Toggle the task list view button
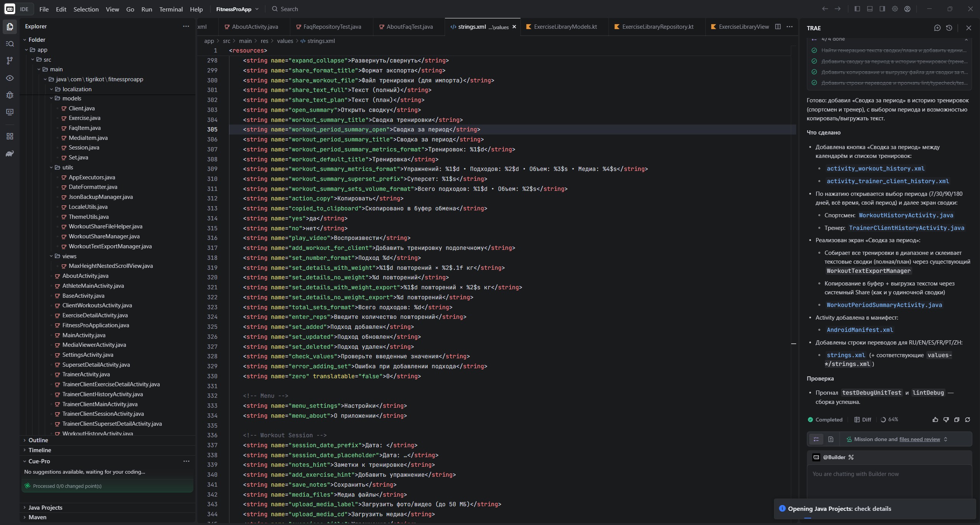 pos(816,439)
